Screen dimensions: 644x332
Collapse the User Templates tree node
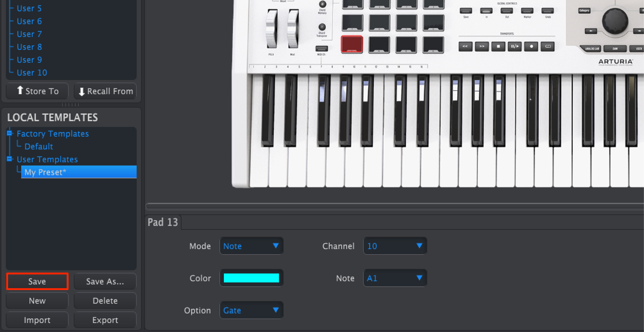10,159
